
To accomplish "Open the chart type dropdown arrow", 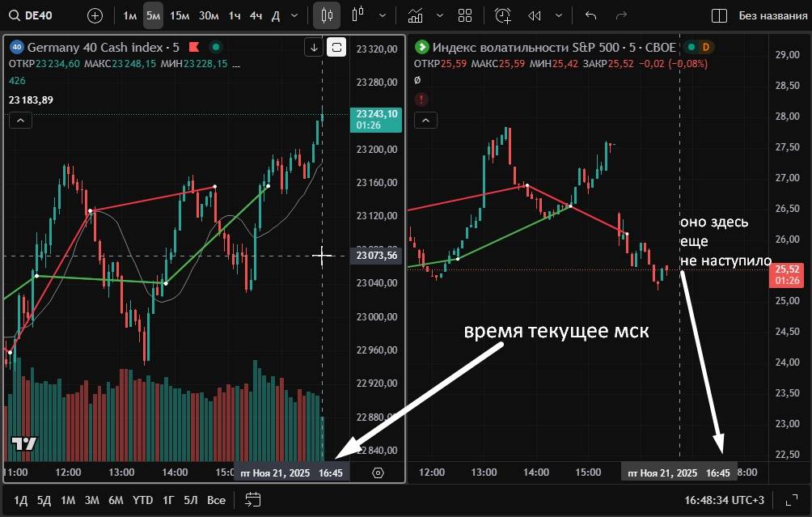I will (382, 15).
